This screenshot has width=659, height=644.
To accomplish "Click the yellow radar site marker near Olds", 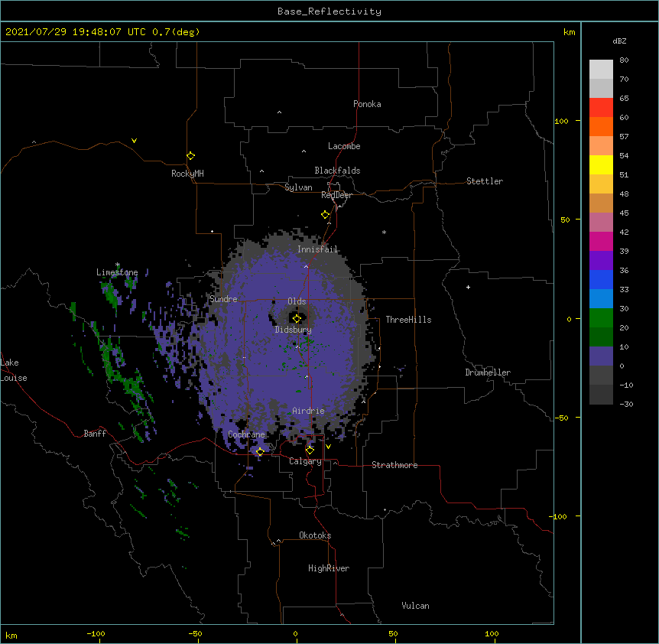I will tap(297, 318).
